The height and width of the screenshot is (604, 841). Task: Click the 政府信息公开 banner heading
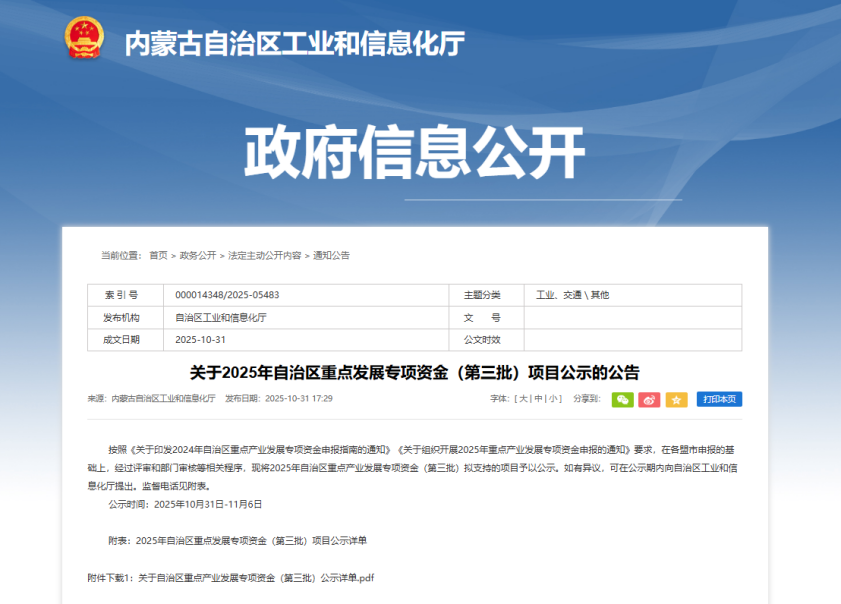coord(415,152)
